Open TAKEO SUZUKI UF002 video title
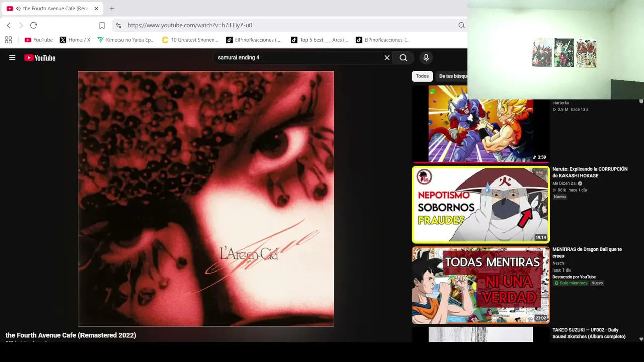Screen dimensions: 644x362 click(x=589, y=333)
